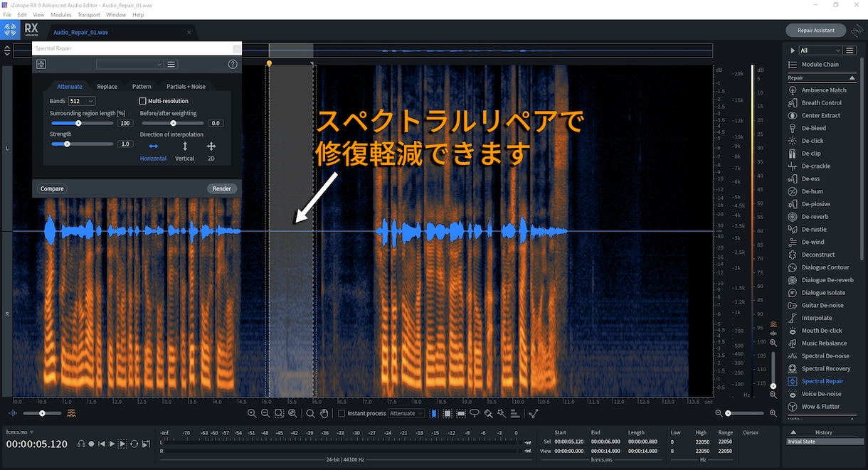Open Spectral Repair help question mark
The image size is (868, 470).
[233, 64]
